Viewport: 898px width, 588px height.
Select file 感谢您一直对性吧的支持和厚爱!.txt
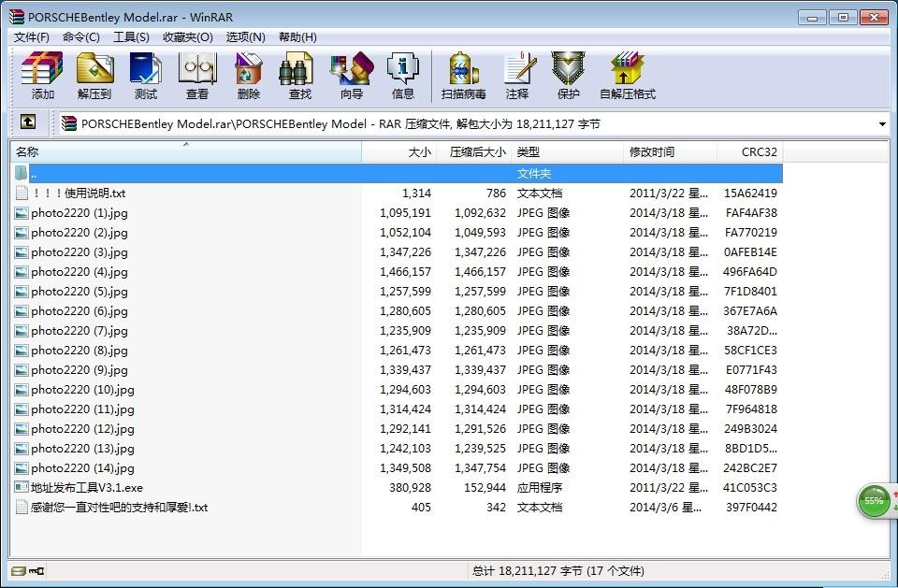click(x=119, y=508)
